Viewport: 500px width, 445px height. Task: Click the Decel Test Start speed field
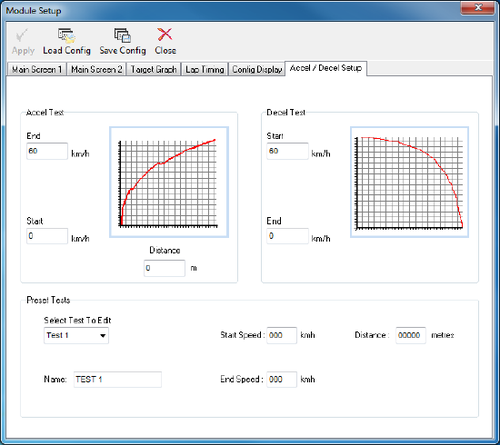point(287,151)
